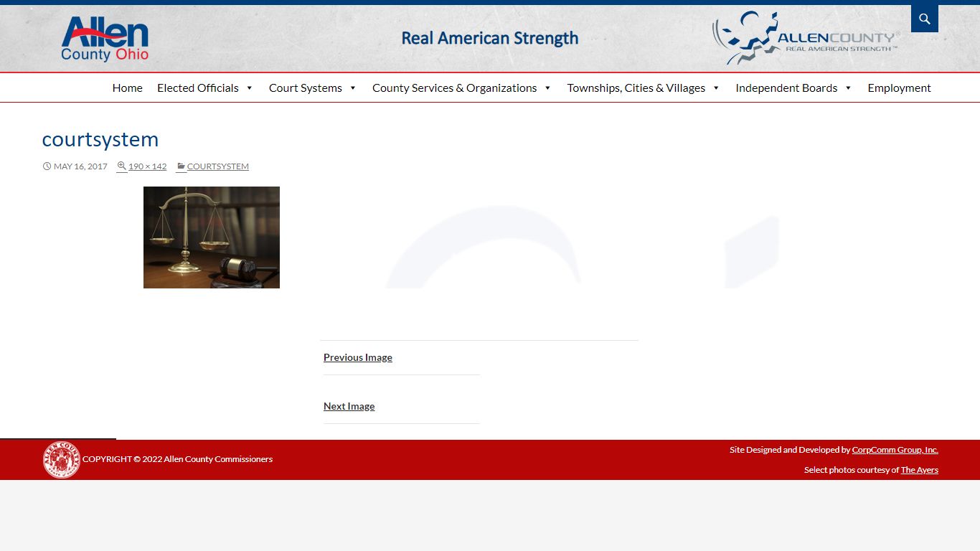
Task: Open The Ayers photo credit link
Action: (x=920, y=470)
